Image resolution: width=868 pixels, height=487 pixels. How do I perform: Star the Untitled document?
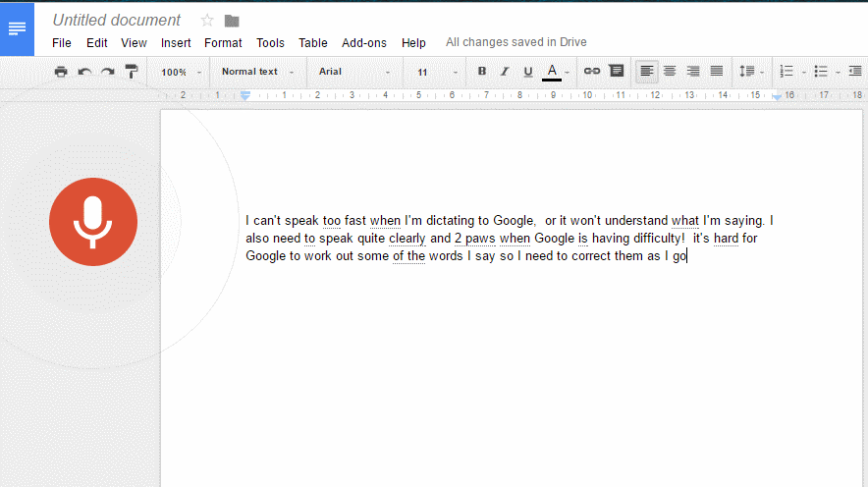(x=207, y=21)
